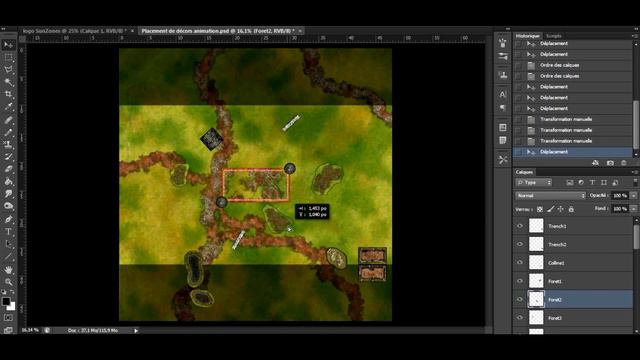Select the Path Selection tool
Image resolution: width=640 pixels, height=360 pixels.
8,244
